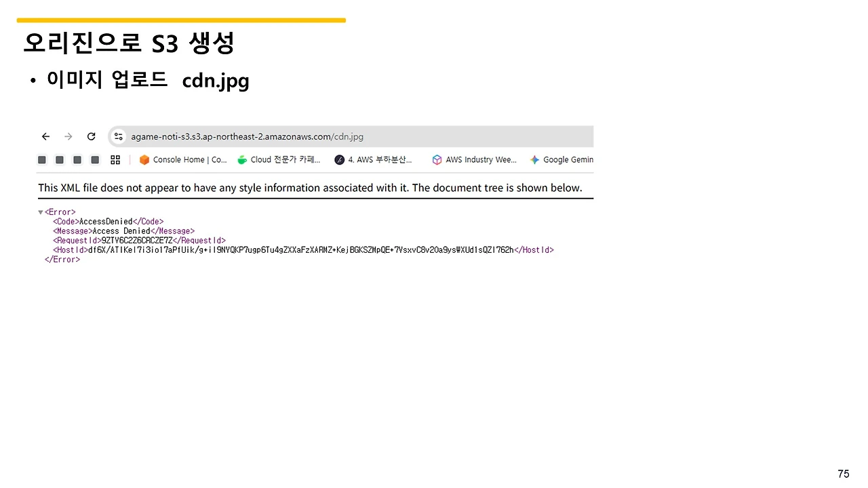Click the last dark square bookmark icon
Image resolution: width=868 pixels, height=488 pixels.
(94, 159)
